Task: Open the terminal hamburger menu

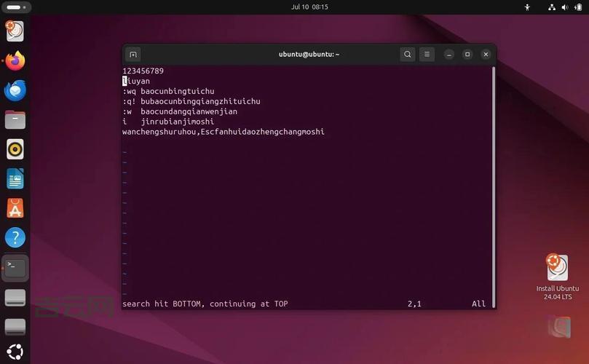Action: [427, 55]
